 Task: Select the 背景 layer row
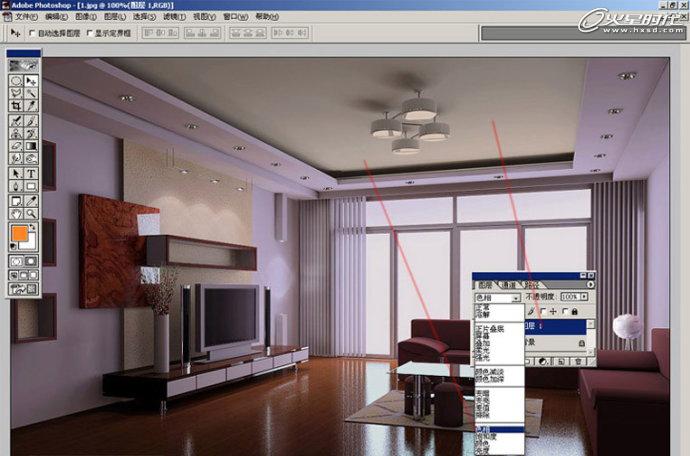tap(556, 342)
